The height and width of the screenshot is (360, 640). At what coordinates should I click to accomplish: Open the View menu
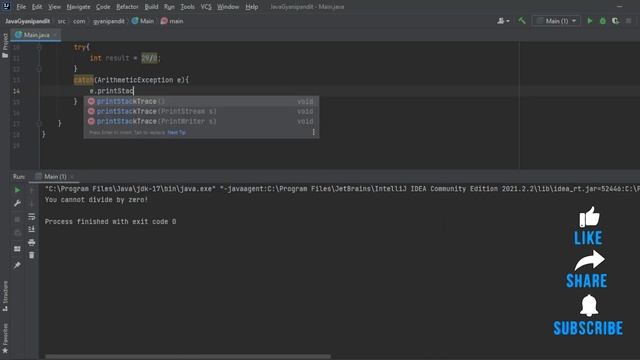pyautogui.click(x=54, y=7)
